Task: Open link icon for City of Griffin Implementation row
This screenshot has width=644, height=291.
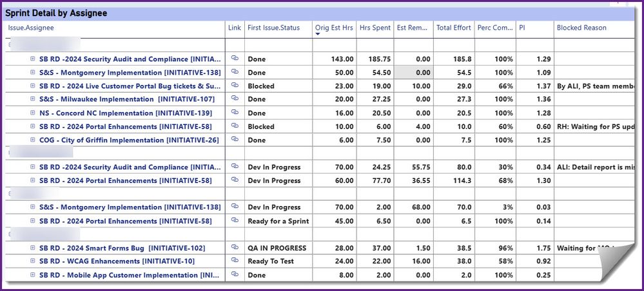Action: [235, 139]
